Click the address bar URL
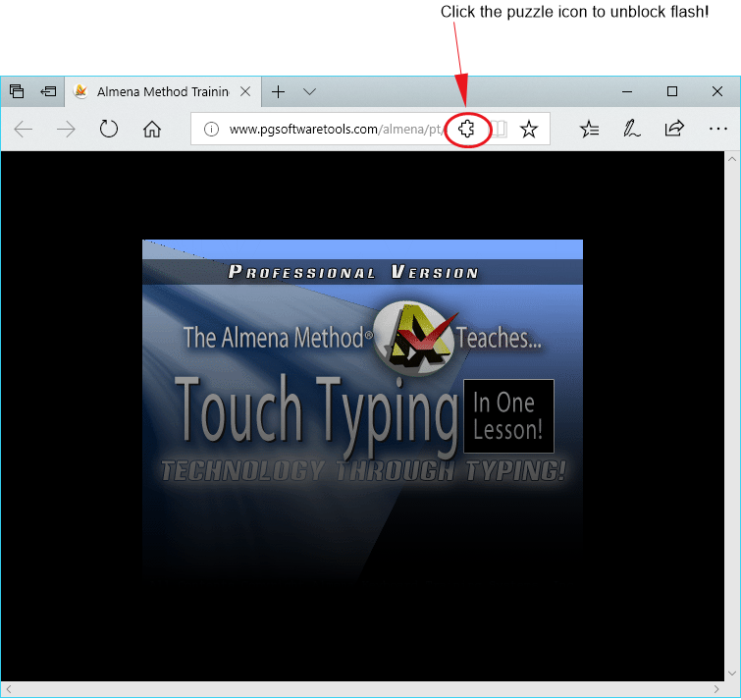Viewport: 741px width, 700px height. 335,129
